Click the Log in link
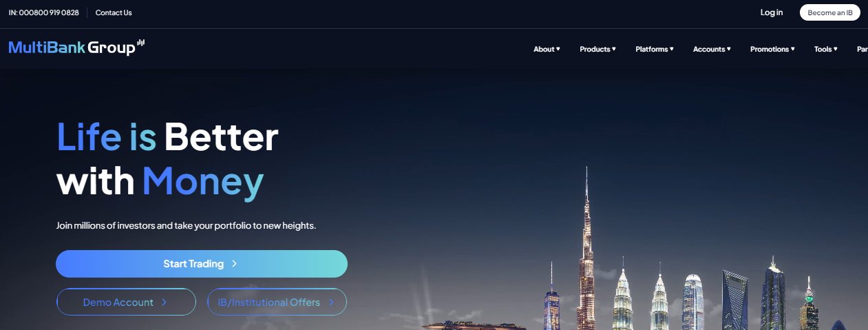Image resolution: width=868 pixels, height=330 pixels. click(771, 12)
